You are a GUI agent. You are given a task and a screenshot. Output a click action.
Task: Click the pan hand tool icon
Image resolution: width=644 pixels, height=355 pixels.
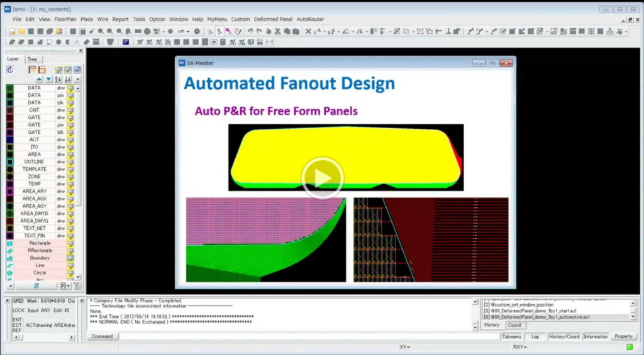(269, 31)
